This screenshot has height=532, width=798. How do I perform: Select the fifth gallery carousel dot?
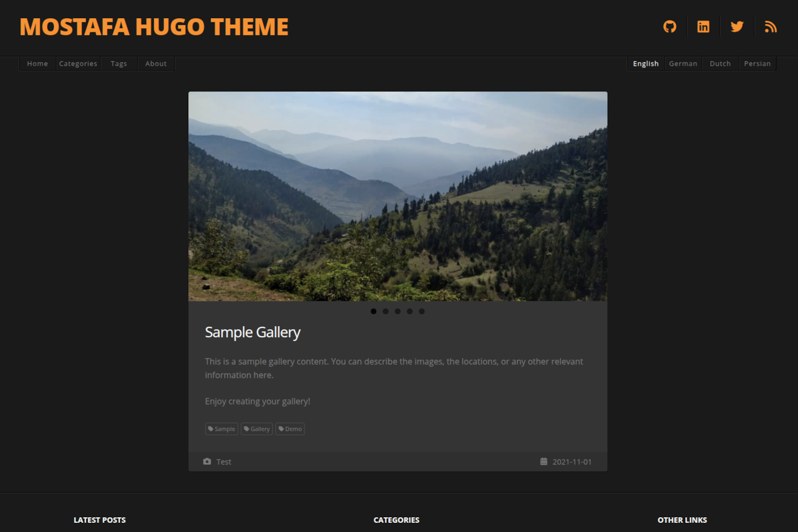coord(422,311)
